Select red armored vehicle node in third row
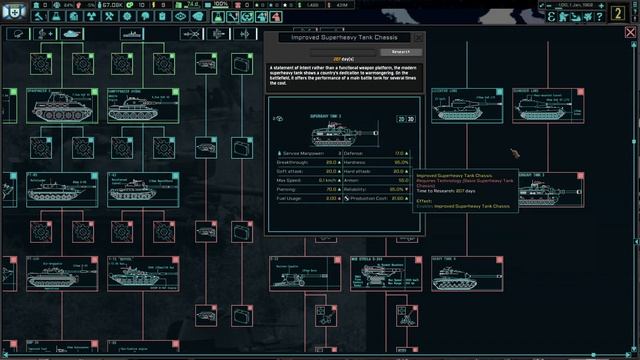Viewport: 640px width, 360px height. pyautogui.click(x=206, y=232)
